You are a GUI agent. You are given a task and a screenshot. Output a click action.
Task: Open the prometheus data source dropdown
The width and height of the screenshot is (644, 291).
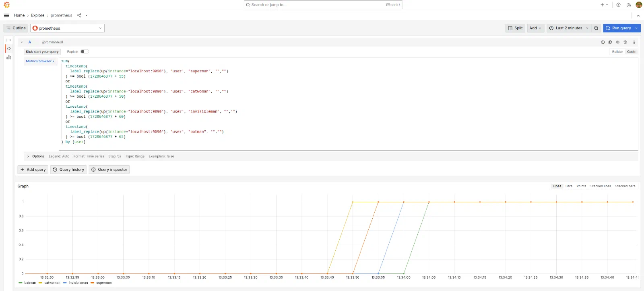pos(68,28)
